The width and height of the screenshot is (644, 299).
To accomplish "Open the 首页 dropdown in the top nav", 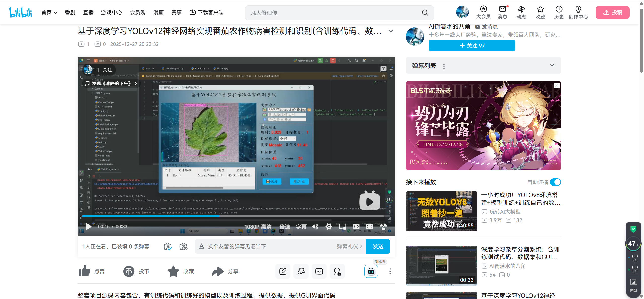I will click(49, 12).
